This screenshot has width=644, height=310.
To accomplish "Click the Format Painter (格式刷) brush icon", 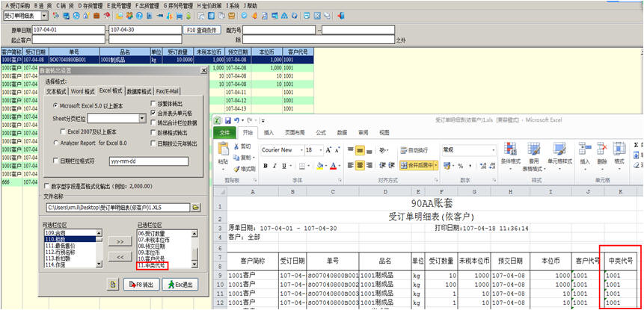I will coord(236,169).
